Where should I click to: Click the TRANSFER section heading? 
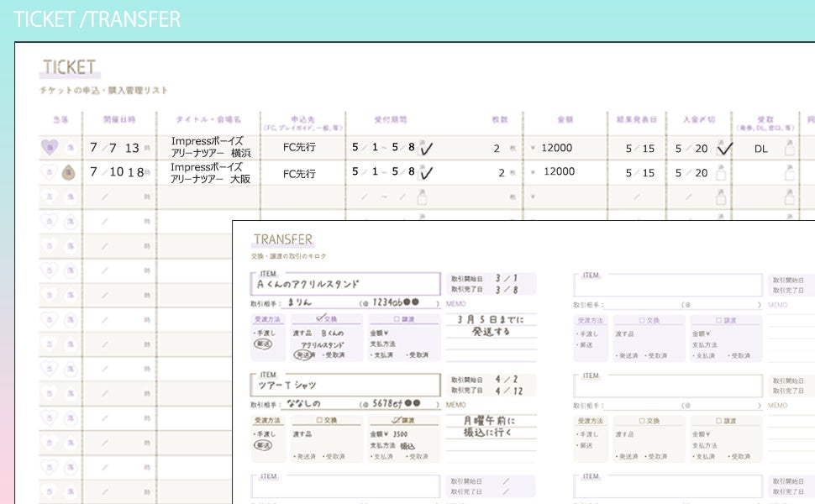click(283, 239)
